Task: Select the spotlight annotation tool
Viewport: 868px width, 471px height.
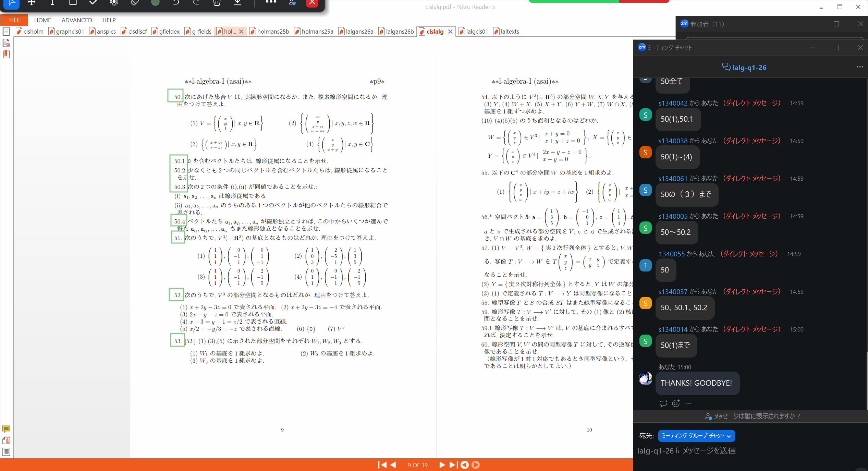Action: [114, 3]
